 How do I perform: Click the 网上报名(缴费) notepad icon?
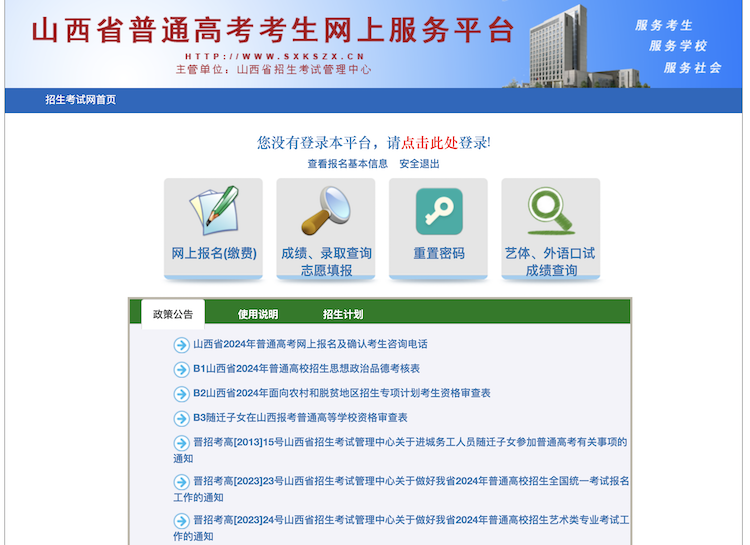[x=214, y=211]
